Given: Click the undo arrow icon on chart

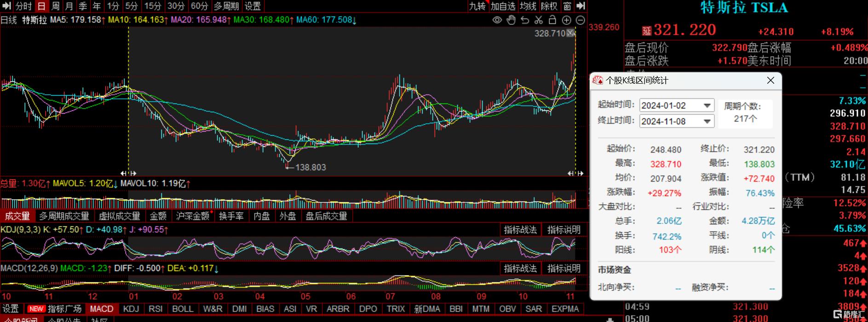Looking at the screenshot, I should [x=525, y=20].
